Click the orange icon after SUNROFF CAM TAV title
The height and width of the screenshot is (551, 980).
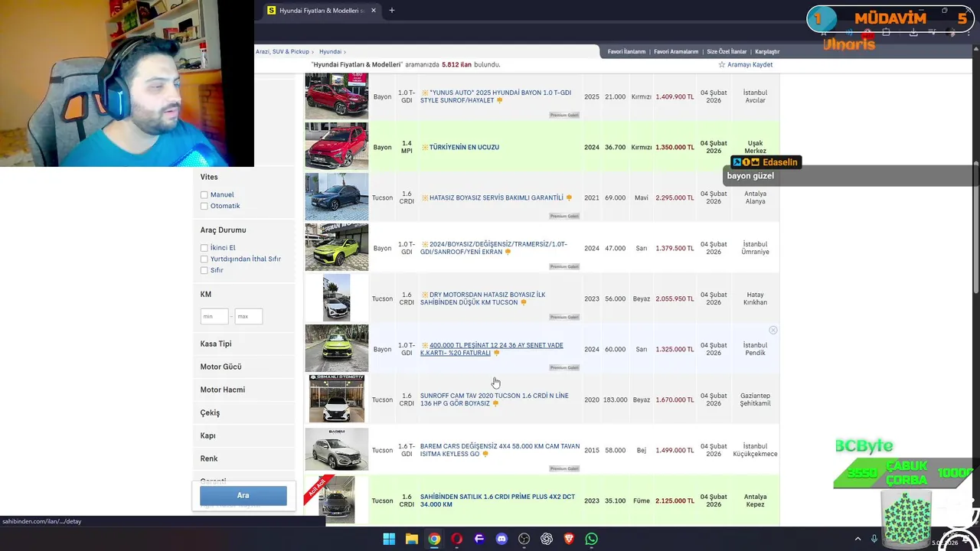coord(495,403)
